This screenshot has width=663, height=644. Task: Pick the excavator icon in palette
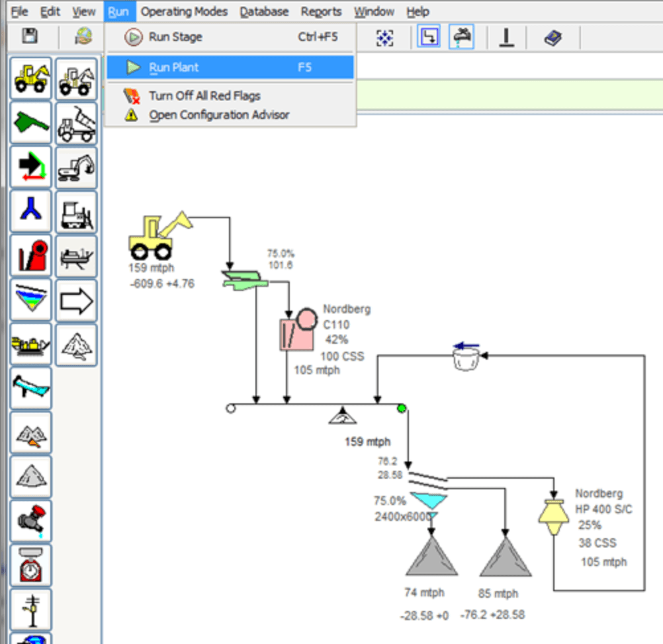click(76, 167)
